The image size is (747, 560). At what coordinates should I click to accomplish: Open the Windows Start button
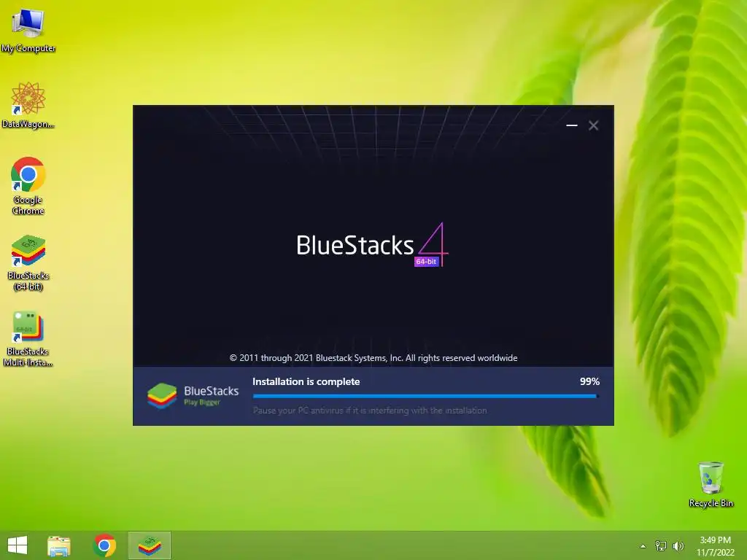tap(18, 545)
